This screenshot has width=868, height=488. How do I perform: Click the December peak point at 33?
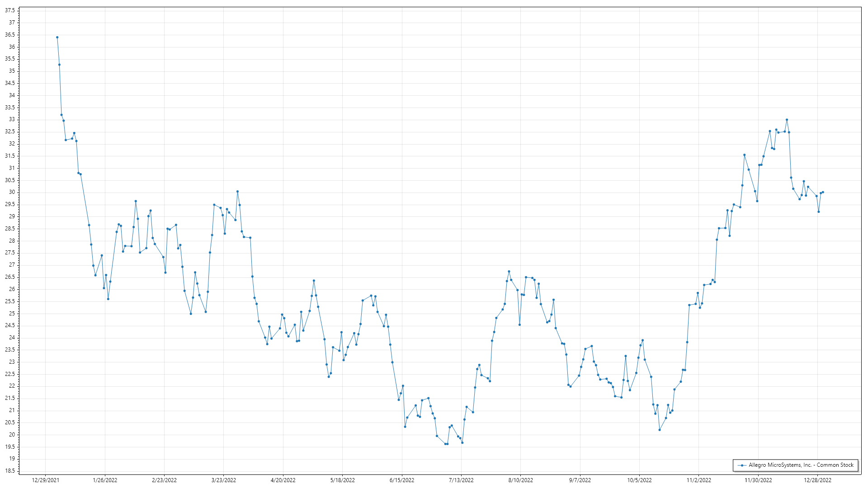pos(787,120)
